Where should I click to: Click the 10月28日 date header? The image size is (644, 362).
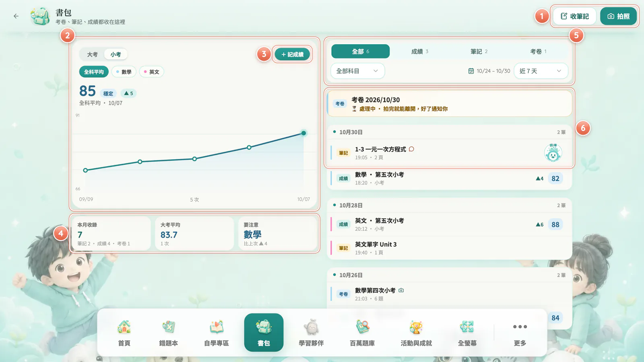[450, 205]
